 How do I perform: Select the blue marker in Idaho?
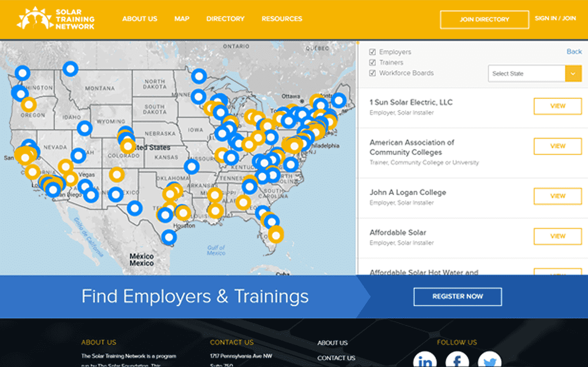pos(84,129)
